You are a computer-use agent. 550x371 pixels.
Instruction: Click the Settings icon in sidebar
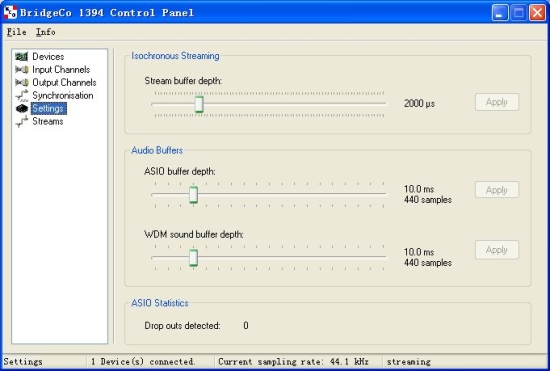coord(21,108)
